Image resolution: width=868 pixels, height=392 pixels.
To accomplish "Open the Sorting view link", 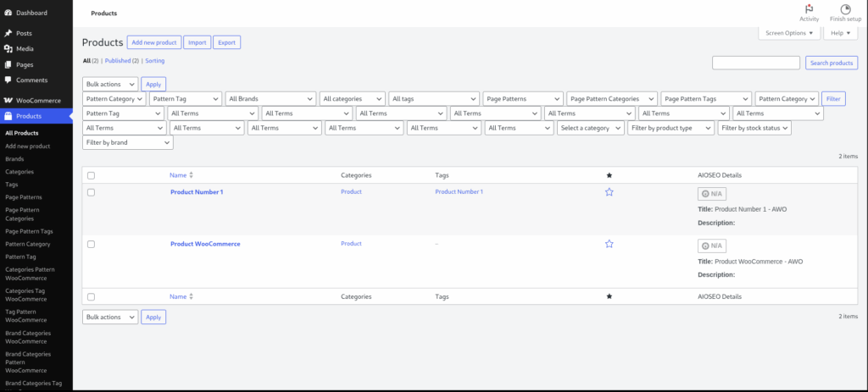I will (155, 61).
